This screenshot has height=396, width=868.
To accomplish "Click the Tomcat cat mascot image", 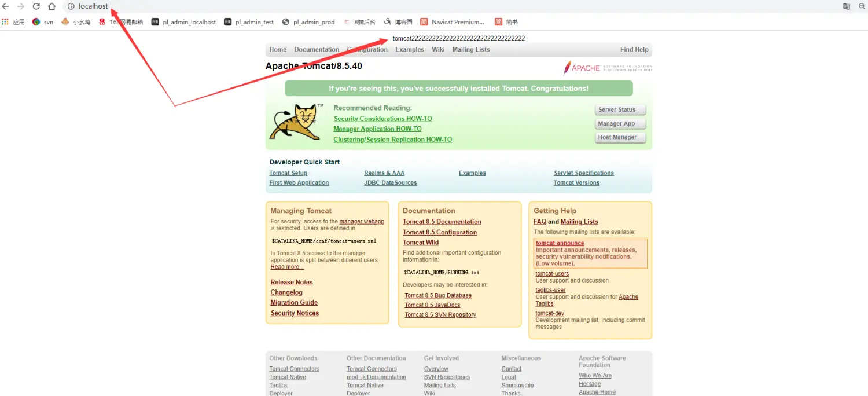I will click(x=296, y=122).
